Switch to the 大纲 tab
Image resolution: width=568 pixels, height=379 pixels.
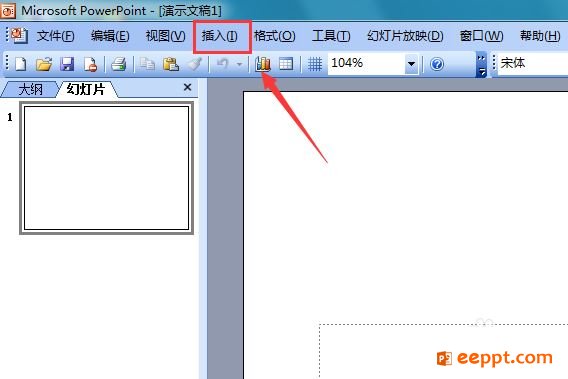tap(30, 89)
